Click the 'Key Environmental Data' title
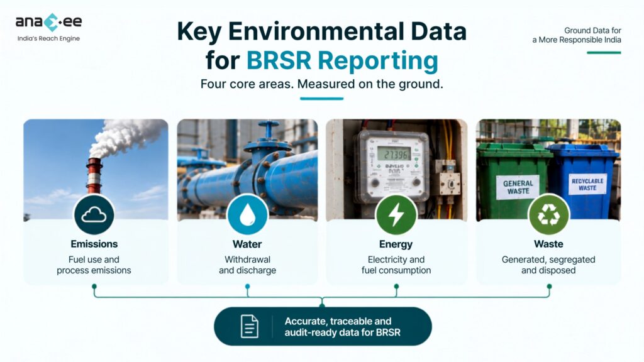Image resolution: width=644 pixels, height=362 pixels. [321, 31]
